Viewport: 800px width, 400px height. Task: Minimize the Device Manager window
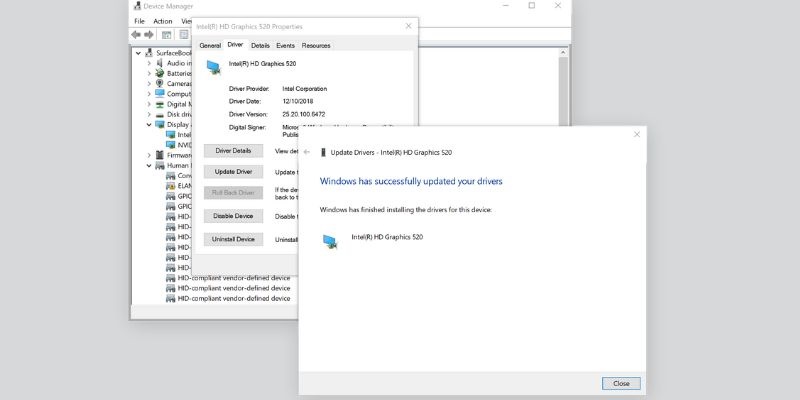[506, 6]
